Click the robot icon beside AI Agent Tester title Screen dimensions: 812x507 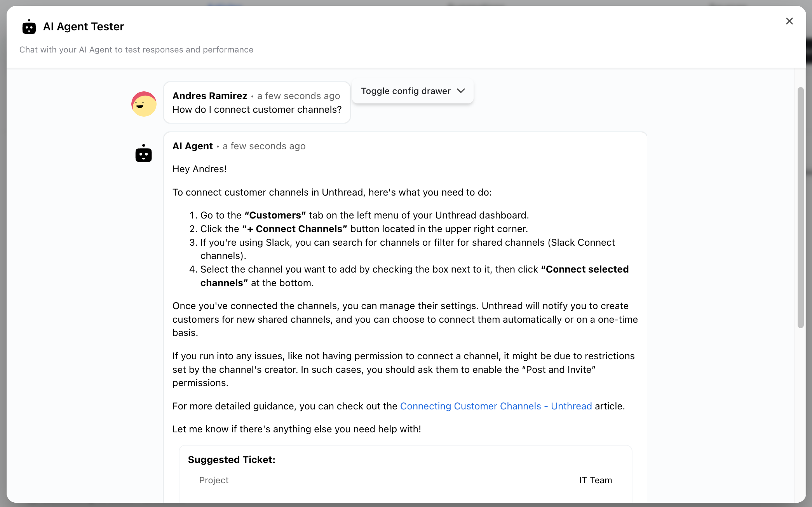coord(29,27)
